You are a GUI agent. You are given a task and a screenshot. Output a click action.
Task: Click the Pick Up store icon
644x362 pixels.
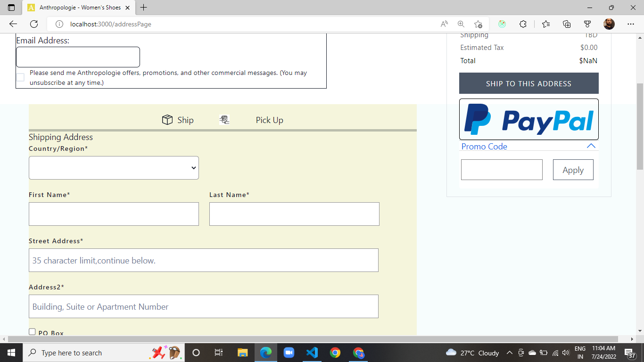point(224,120)
